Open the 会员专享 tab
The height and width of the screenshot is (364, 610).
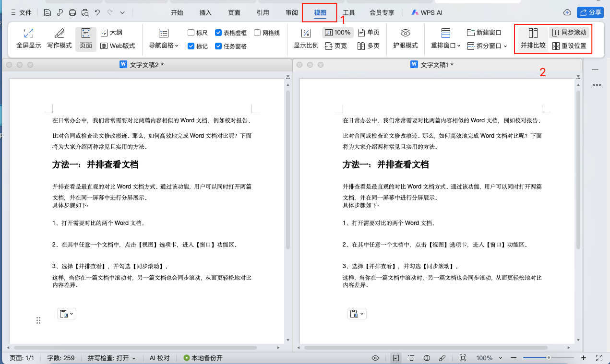[x=382, y=12]
